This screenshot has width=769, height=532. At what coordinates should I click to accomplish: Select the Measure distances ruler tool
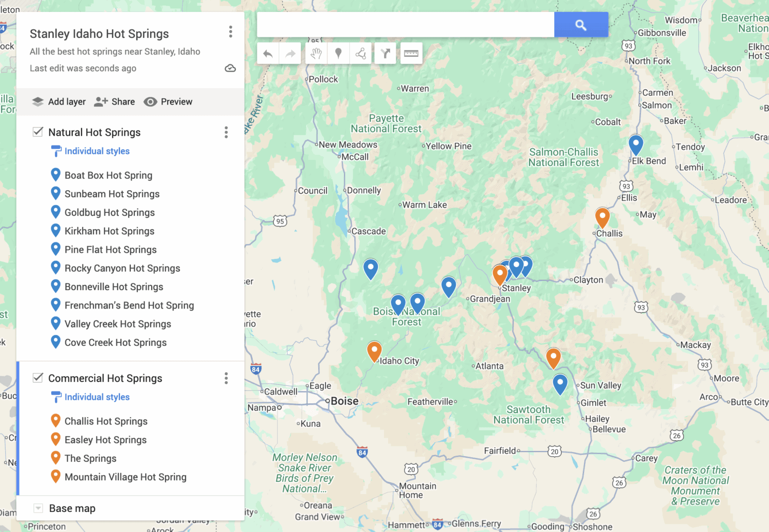[x=411, y=53]
